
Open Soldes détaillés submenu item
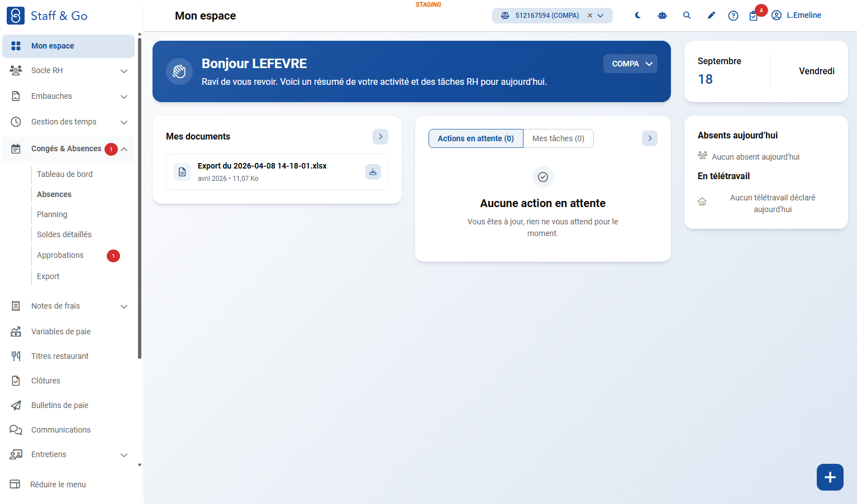pos(64,234)
